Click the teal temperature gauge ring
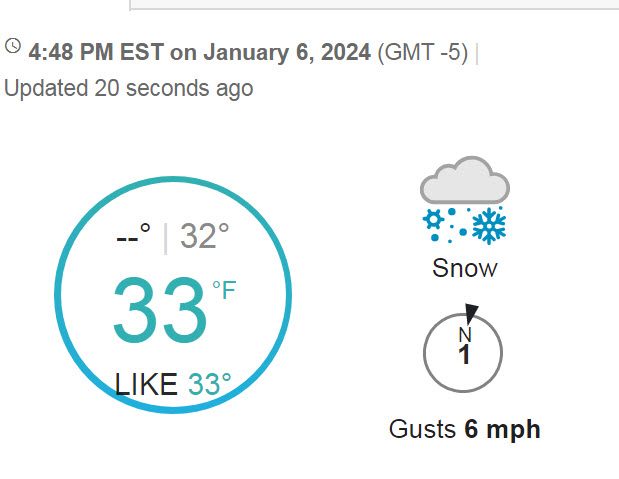 click(173, 295)
